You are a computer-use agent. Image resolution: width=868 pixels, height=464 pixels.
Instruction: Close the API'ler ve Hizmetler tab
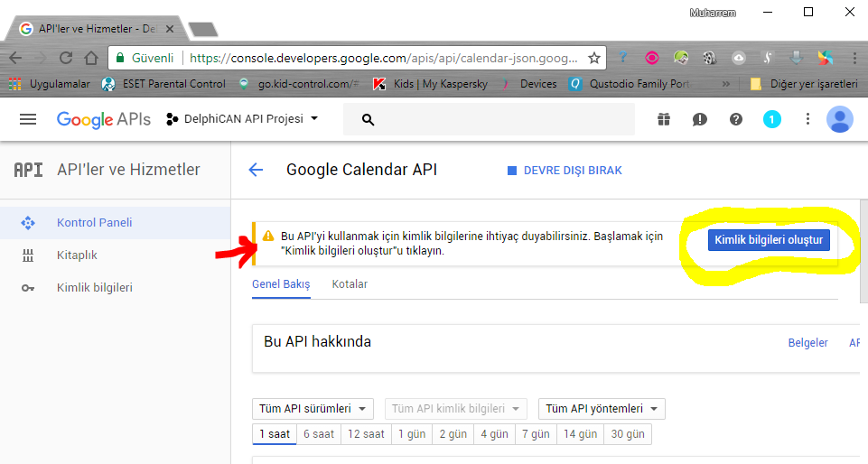coord(170,29)
